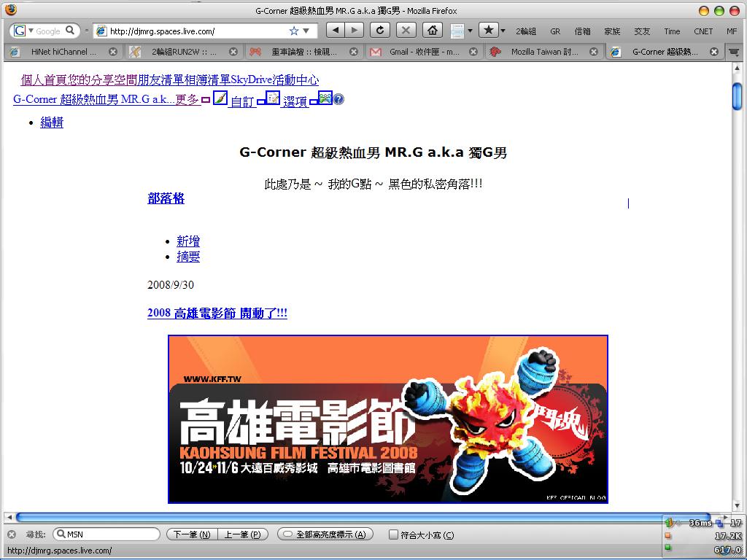
Task: Click the pencil edit icon before 自訂
Action: pyautogui.click(x=220, y=98)
